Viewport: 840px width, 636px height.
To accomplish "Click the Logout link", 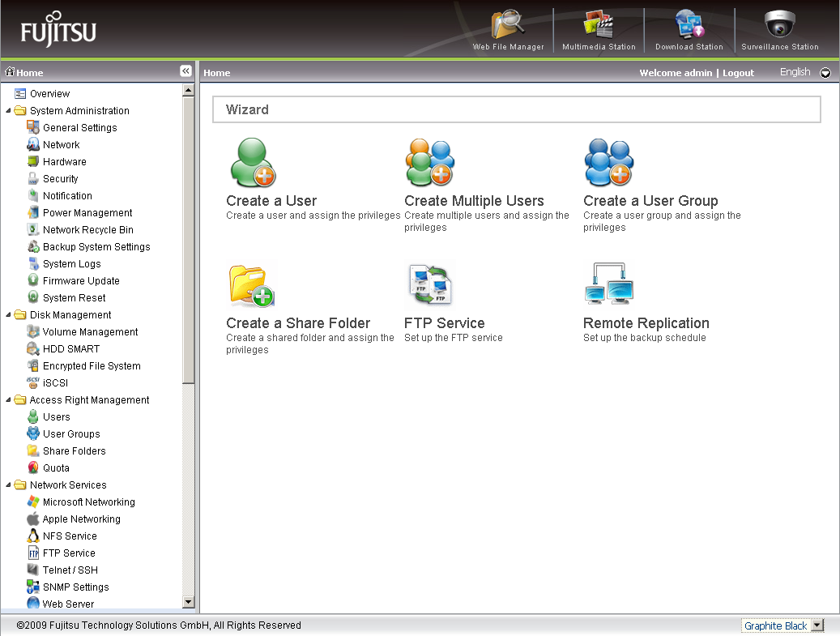I will coord(738,73).
